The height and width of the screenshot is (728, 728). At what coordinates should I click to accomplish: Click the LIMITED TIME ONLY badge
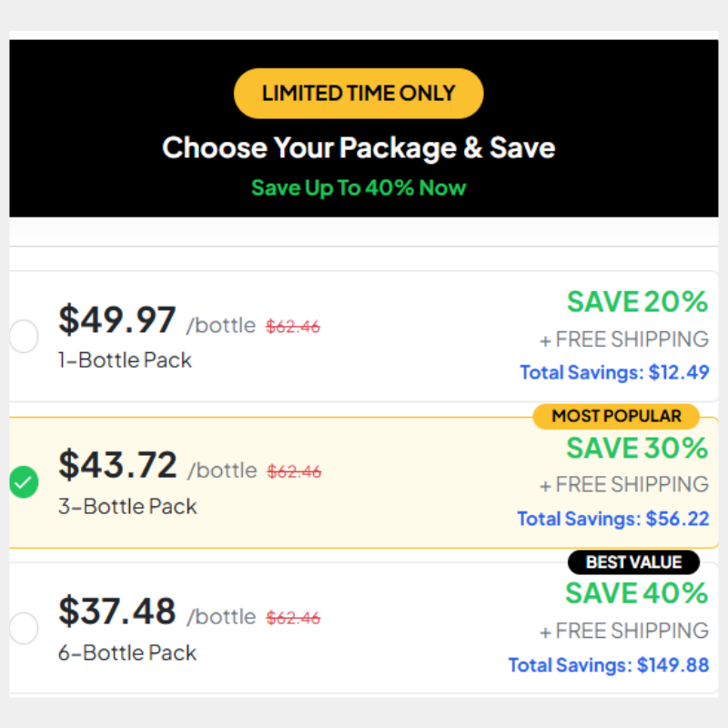coord(359,94)
